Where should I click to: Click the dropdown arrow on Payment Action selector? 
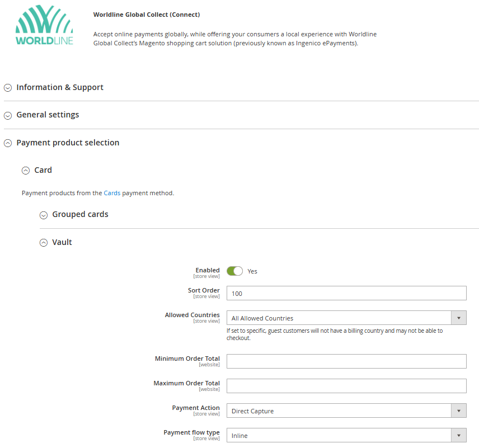click(x=459, y=410)
